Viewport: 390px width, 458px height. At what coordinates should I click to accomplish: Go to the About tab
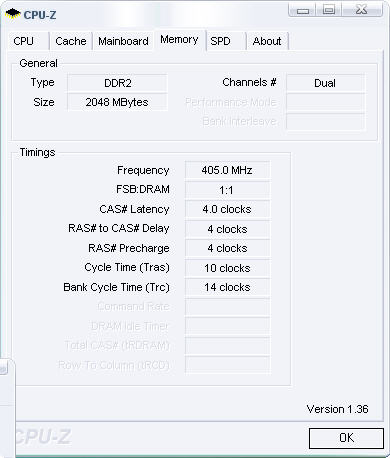point(267,41)
